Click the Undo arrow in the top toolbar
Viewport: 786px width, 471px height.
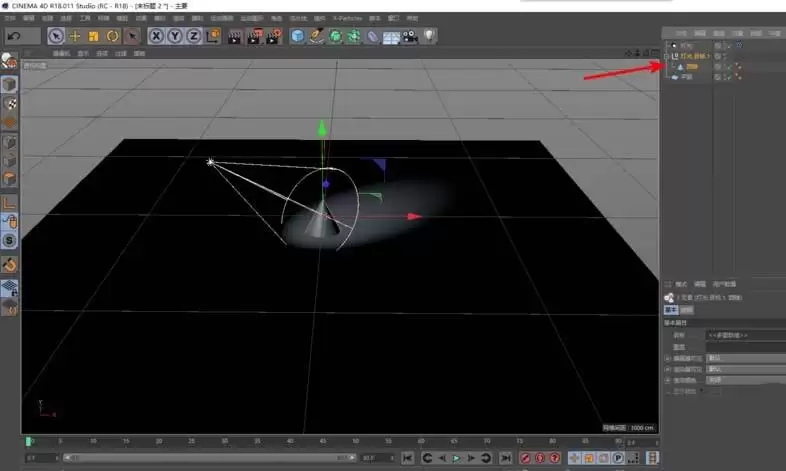click(14, 36)
